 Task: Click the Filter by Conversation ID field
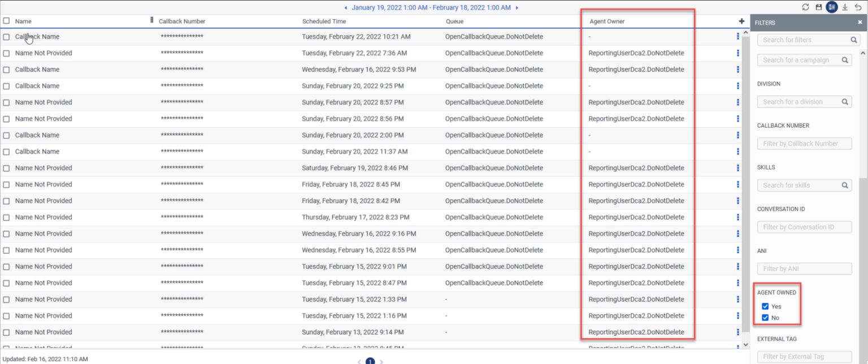804,227
